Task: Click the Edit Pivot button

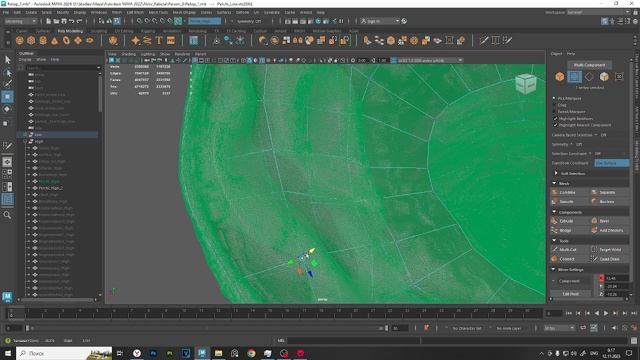Action: point(570,294)
